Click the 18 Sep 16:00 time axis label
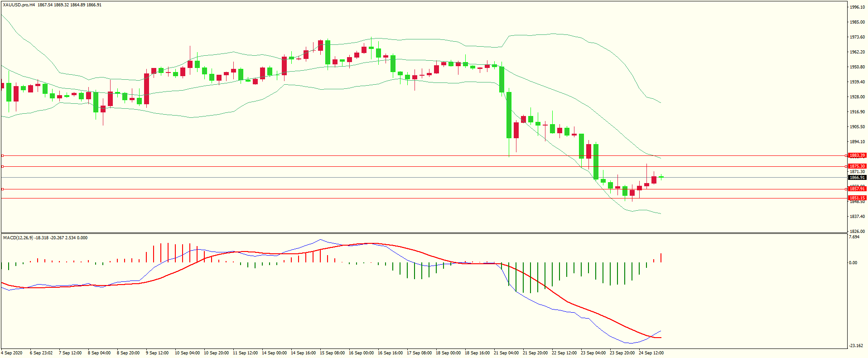Viewport: 868px width, 358px height. tap(477, 353)
